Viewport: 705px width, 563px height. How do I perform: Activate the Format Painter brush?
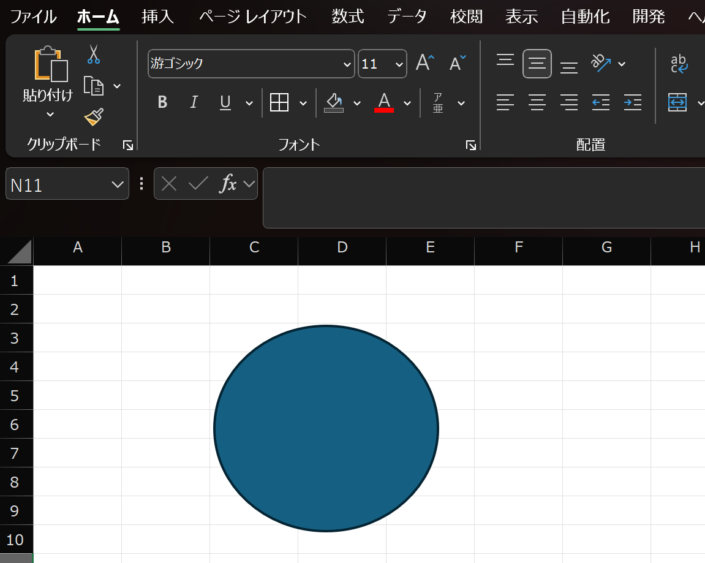pyautogui.click(x=94, y=117)
